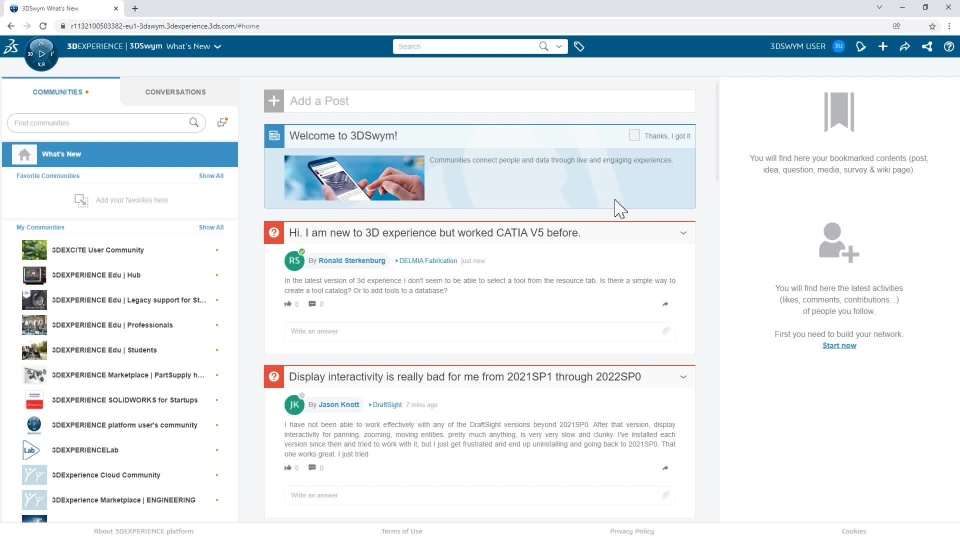The width and height of the screenshot is (960, 540).
Task: Open 3DExperience Cloud Community
Action: coord(106,475)
